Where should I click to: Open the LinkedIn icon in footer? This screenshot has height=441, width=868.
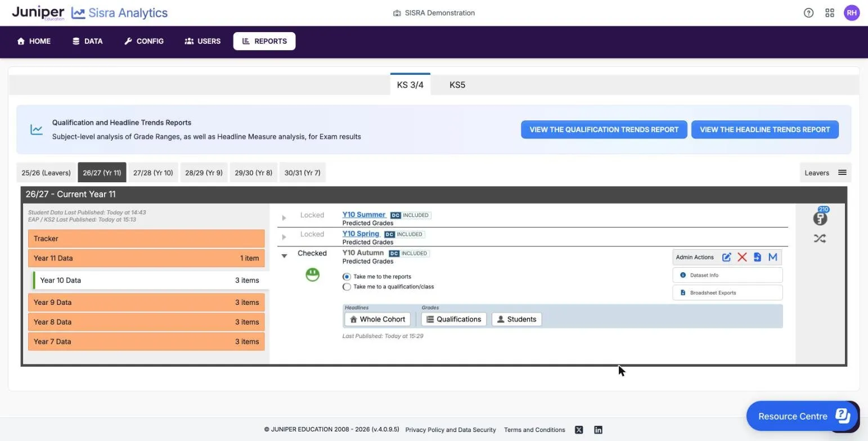(598, 430)
